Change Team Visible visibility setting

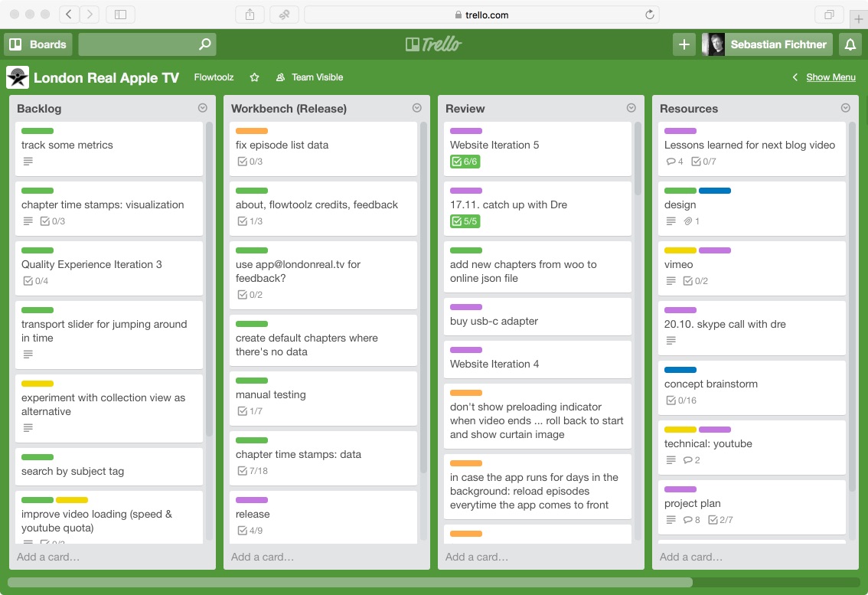point(310,77)
